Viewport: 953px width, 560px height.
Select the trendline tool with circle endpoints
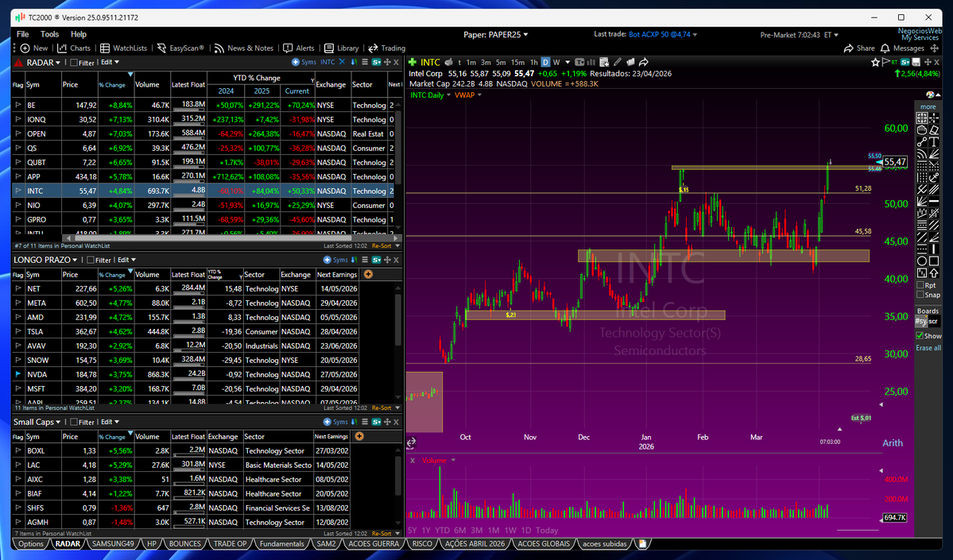tap(922, 141)
